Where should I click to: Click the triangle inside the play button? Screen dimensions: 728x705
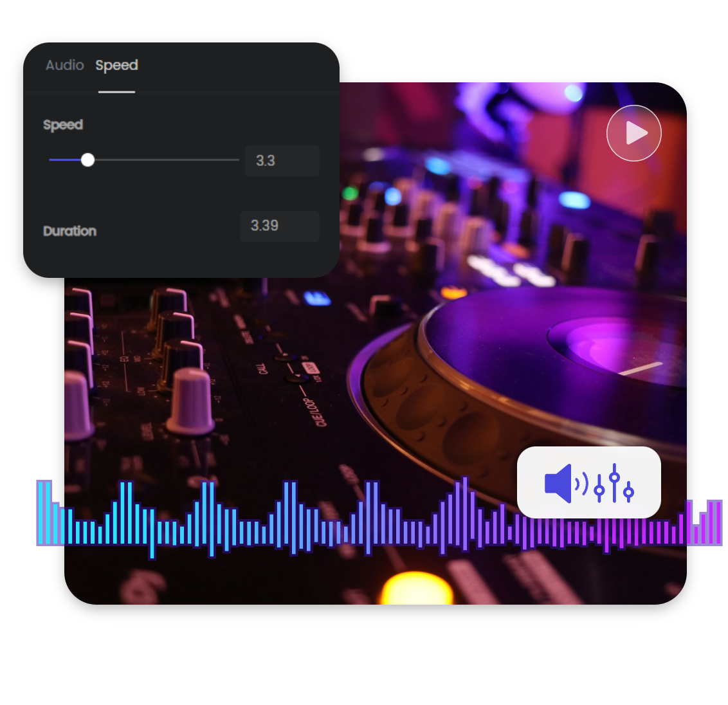pos(637,133)
